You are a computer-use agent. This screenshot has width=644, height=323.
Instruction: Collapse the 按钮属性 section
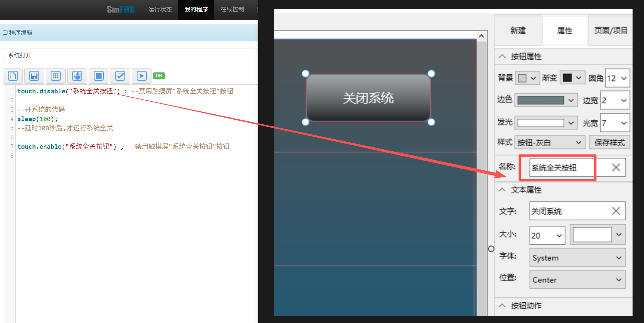(x=502, y=56)
